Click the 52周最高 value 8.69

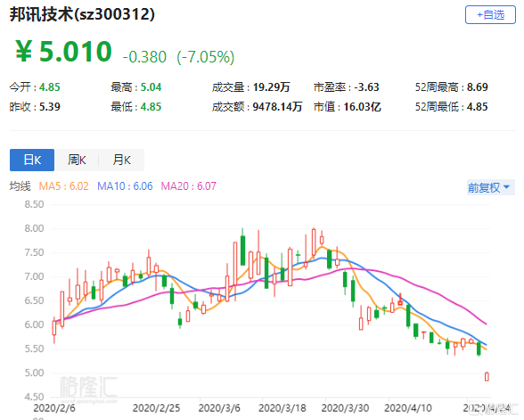click(478, 87)
